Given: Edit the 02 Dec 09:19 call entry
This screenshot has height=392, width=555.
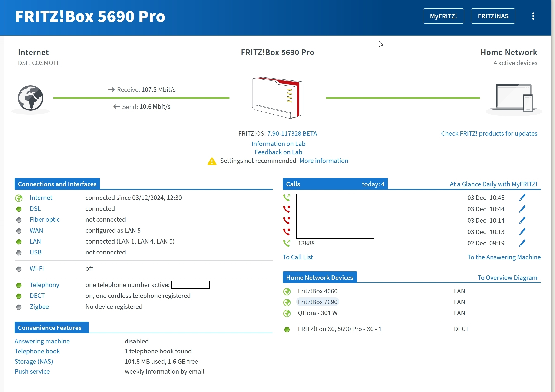Looking at the screenshot, I should tap(522, 243).
